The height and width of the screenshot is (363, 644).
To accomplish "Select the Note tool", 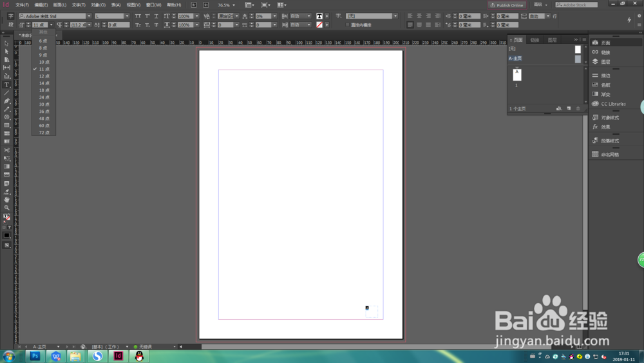I will click(6, 183).
